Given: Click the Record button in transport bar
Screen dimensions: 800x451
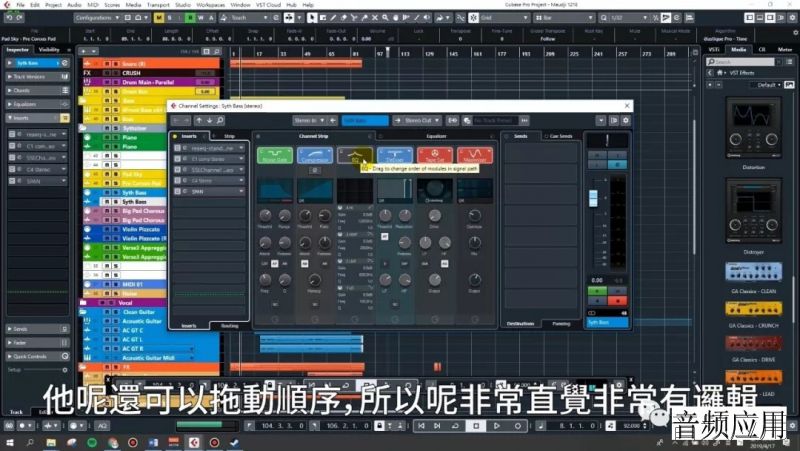Looking at the screenshot, I should 517,425.
